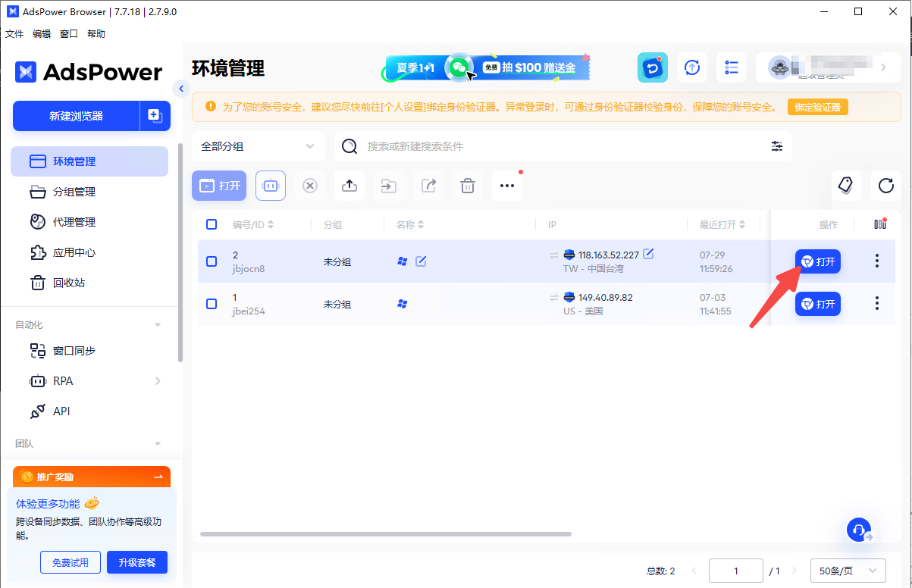Open the 50条/页 page size dropdown
Viewport: 912px width, 588px height.
tap(848, 571)
